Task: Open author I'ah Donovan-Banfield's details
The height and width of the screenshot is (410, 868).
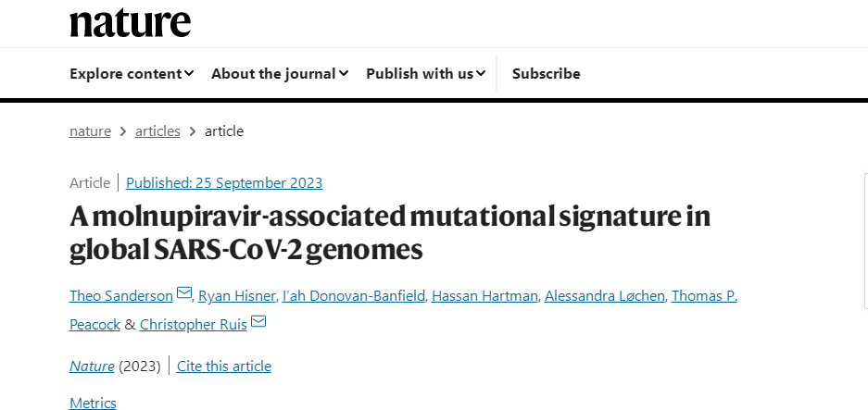Action: (x=353, y=296)
